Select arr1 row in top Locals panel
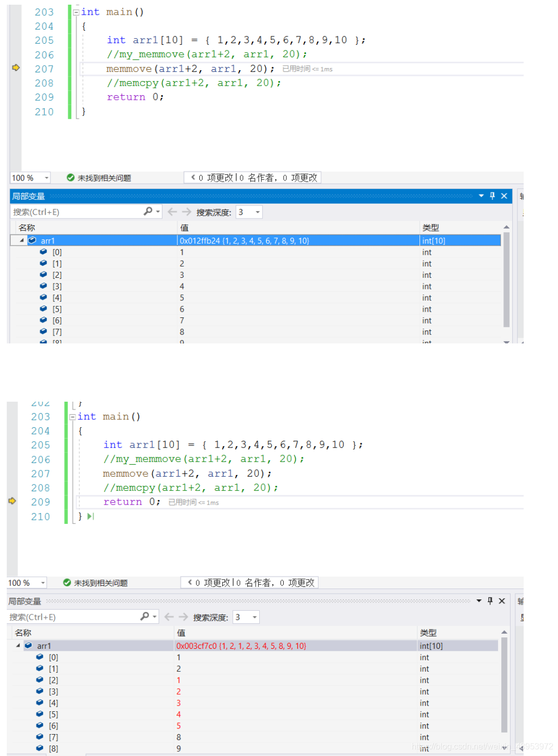Screen dimensions: 558x756 [x=256, y=241]
